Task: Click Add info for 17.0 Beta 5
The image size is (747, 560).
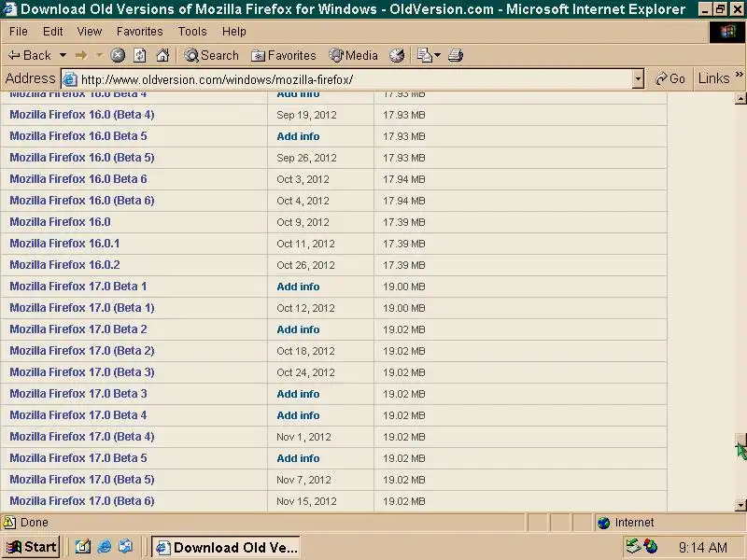Action: tap(298, 458)
